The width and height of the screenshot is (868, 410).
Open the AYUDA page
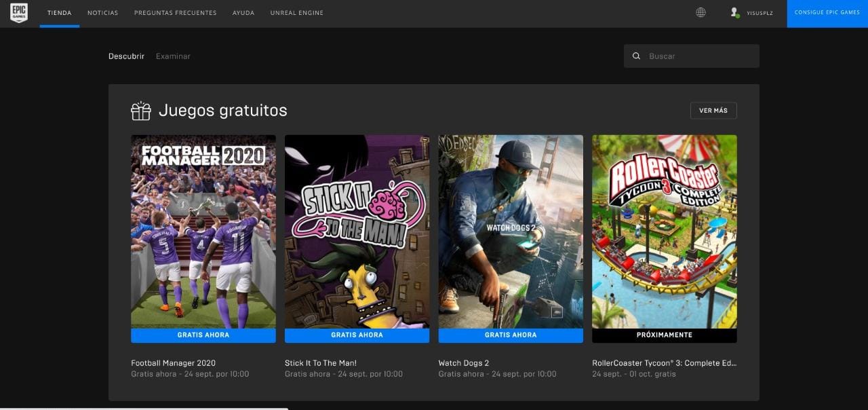tap(243, 13)
